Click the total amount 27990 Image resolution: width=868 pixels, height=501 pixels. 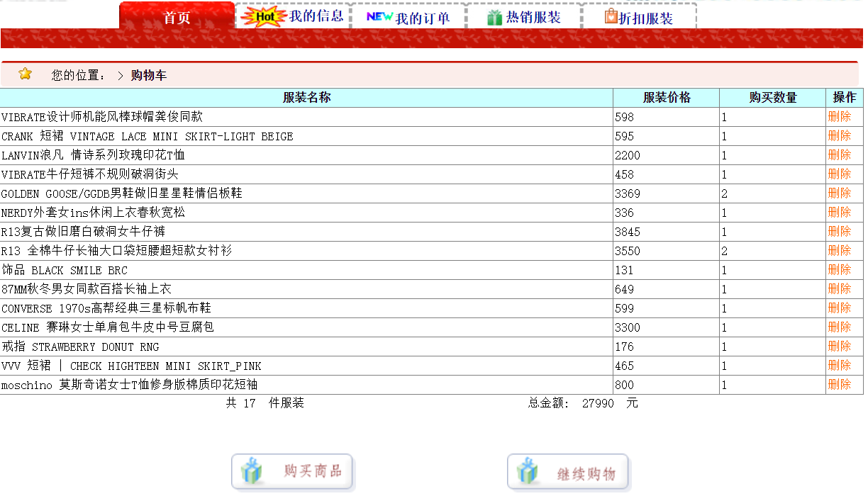click(598, 403)
